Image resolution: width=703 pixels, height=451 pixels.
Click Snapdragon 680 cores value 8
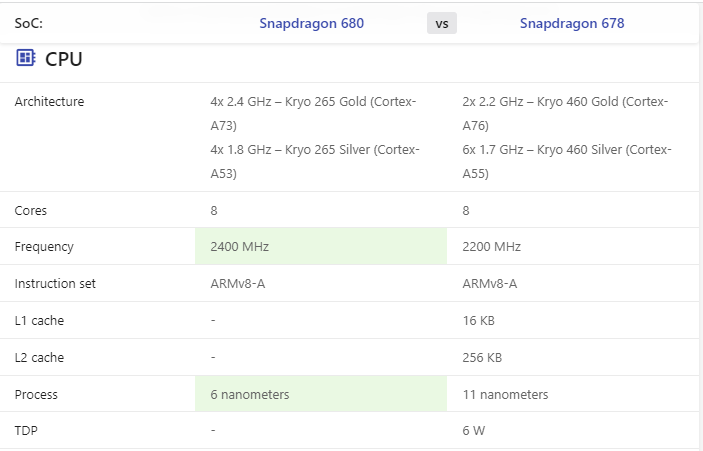point(214,211)
